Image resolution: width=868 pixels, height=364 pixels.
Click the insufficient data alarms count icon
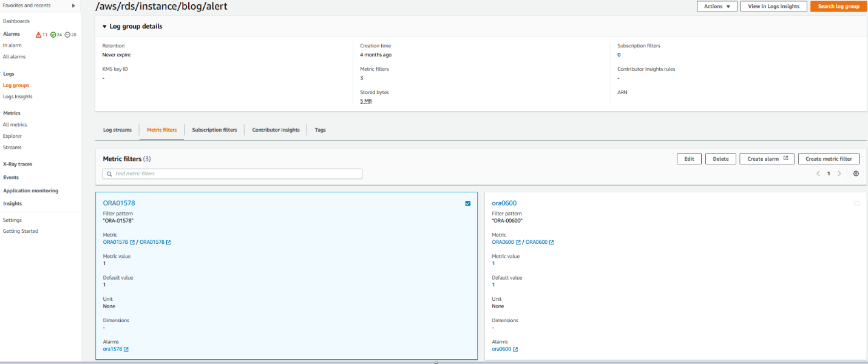pyautogui.click(x=67, y=35)
